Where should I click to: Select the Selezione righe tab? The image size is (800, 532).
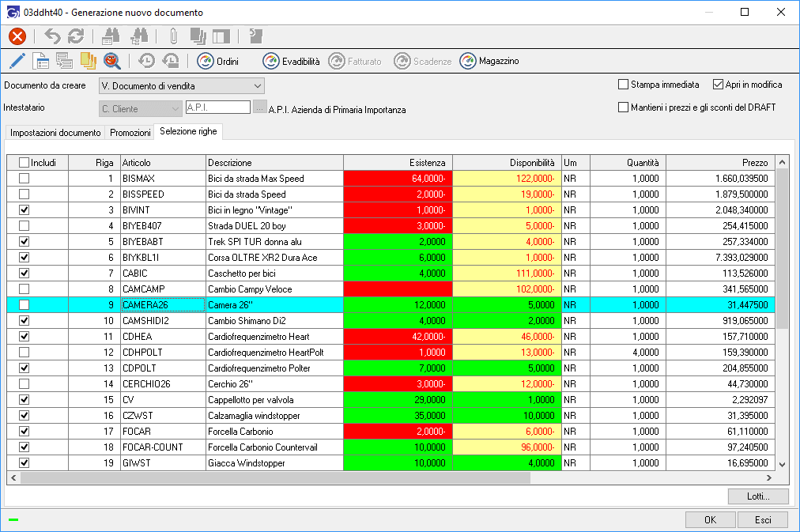pos(188,131)
